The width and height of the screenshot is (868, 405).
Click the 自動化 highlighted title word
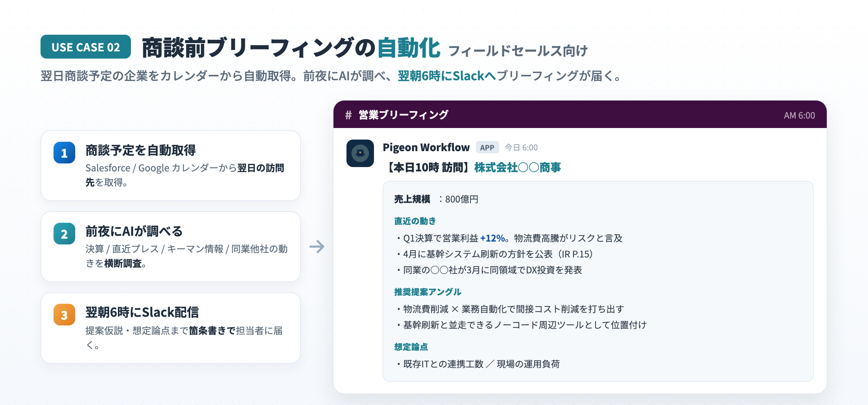pyautogui.click(x=409, y=48)
